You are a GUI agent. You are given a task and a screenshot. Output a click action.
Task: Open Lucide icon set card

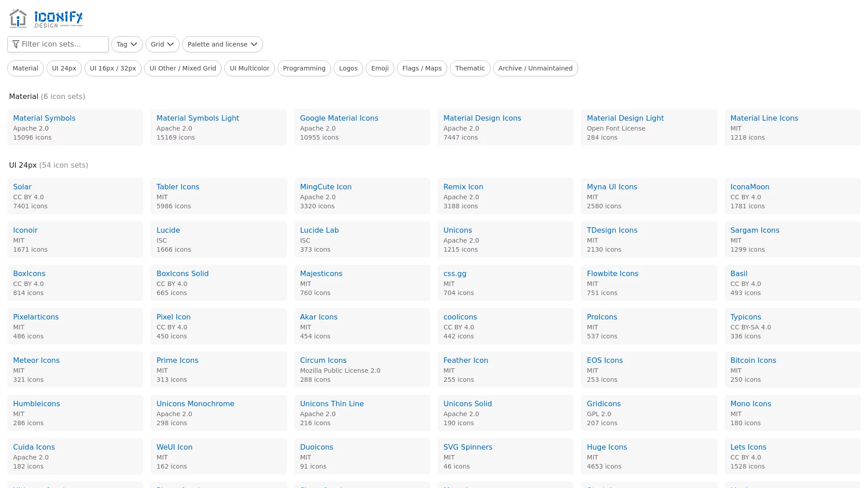click(168, 230)
